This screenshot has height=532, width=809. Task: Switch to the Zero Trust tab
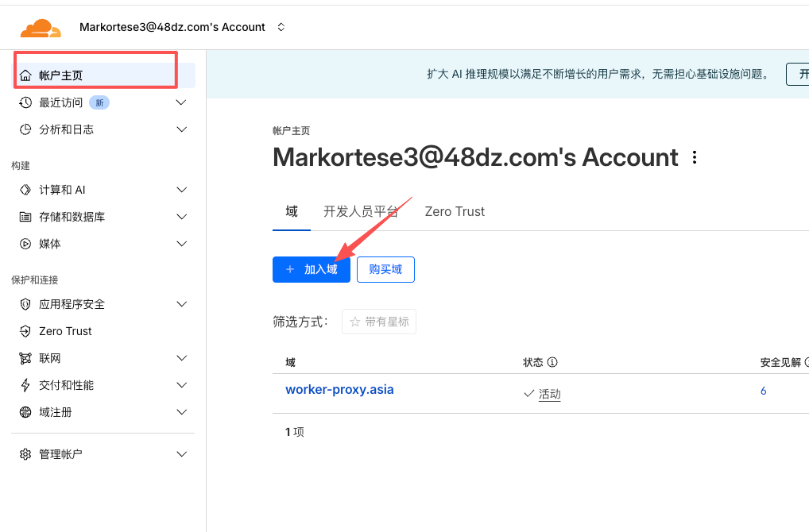coord(455,211)
